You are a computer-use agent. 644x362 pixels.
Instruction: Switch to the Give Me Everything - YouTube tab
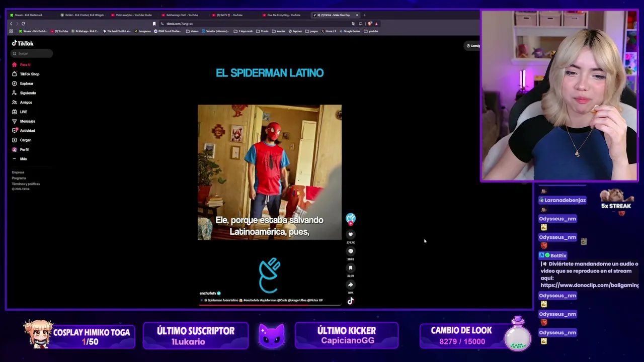(x=284, y=15)
